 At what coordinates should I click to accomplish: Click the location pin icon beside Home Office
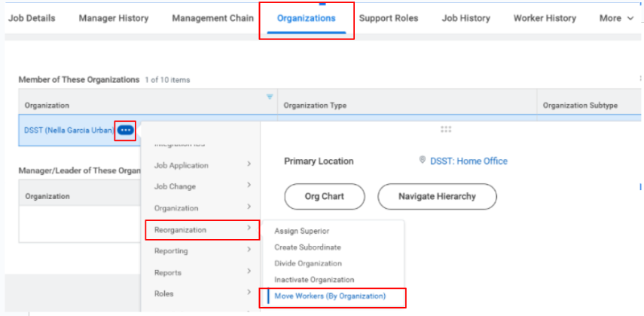(x=423, y=161)
